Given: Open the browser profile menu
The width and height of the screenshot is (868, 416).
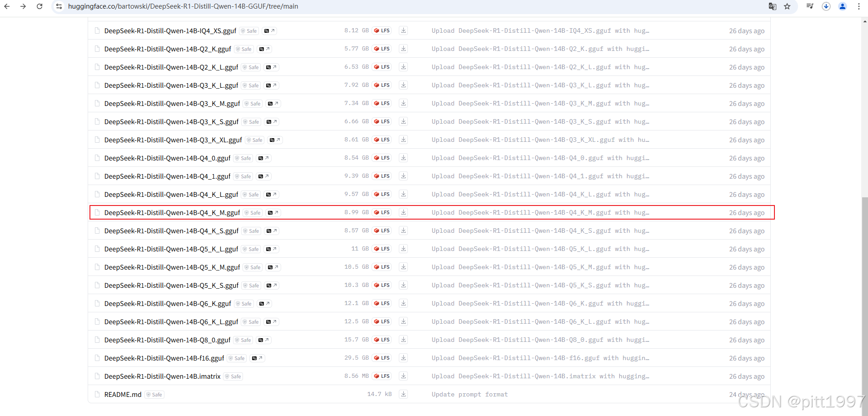Looking at the screenshot, I should pos(843,6).
